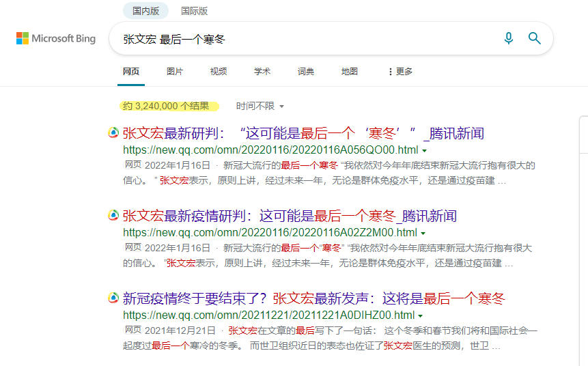The width and height of the screenshot is (588, 366).
Task: Switch to 国际版 search mode
Action: tap(194, 11)
